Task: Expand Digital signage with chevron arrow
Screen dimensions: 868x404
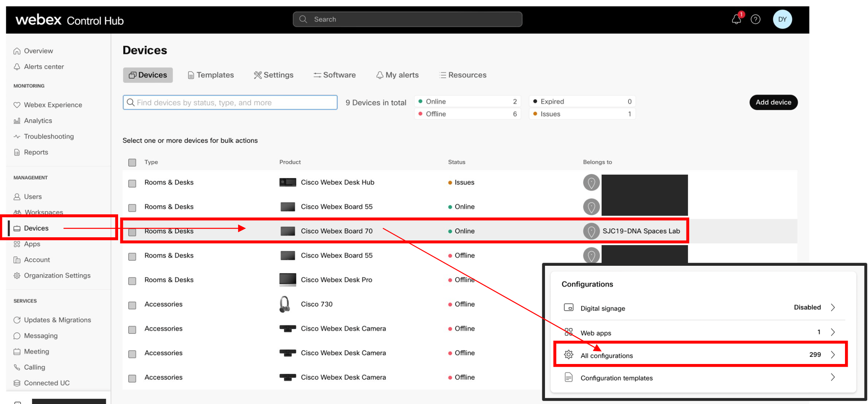Action: pos(833,308)
